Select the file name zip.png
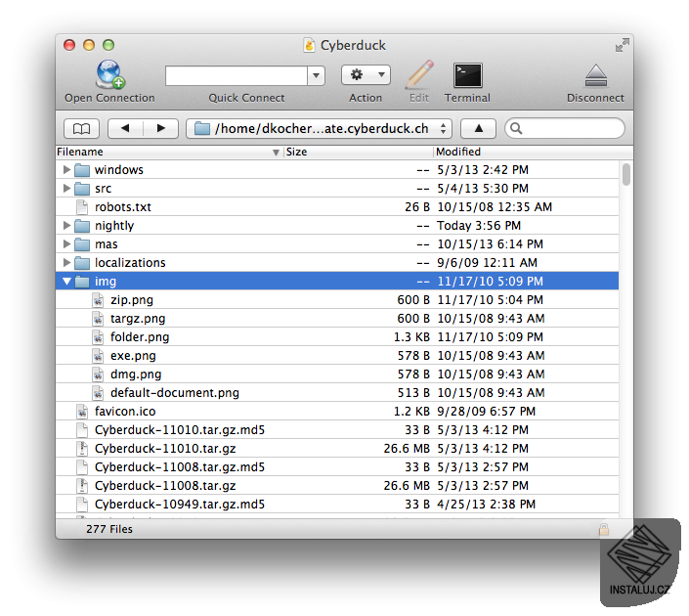The width and height of the screenshot is (689, 616). coord(132,300)
